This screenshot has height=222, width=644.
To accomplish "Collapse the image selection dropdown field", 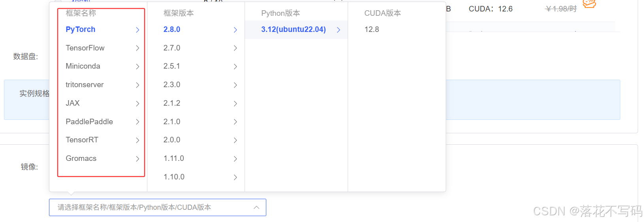I will pos(256,207).
